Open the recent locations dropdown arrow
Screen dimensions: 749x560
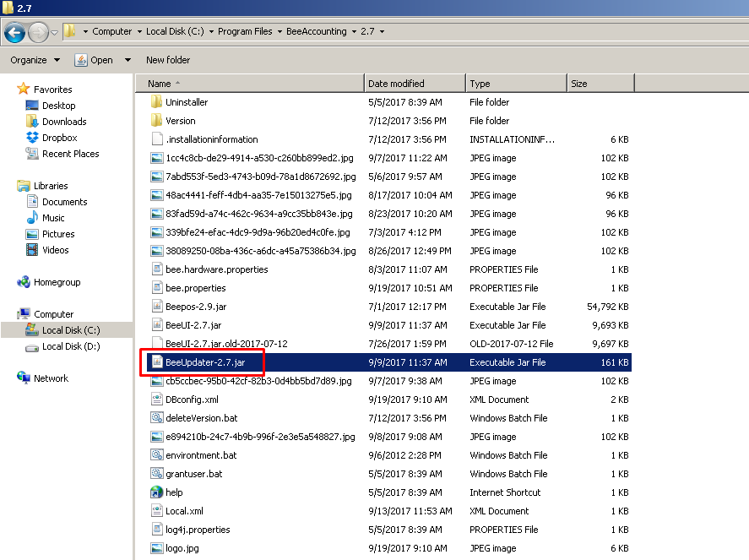pos(54,32)
